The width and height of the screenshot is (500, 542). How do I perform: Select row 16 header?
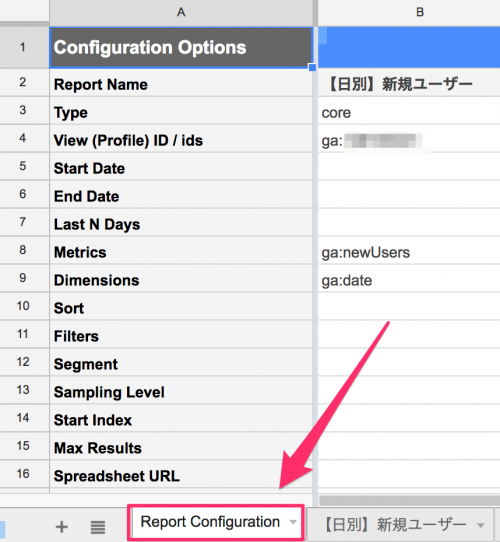tap(23, 474)
